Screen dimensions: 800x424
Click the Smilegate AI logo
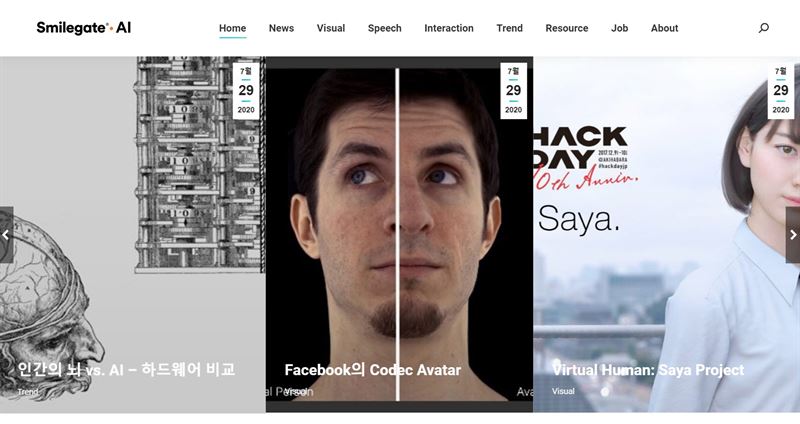(x=84, y=28)
